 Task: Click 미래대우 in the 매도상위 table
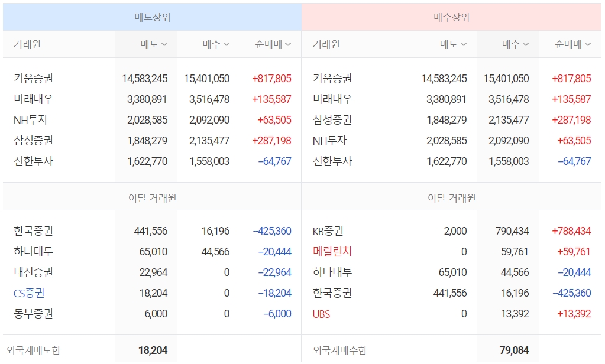[x=33, y=99]
